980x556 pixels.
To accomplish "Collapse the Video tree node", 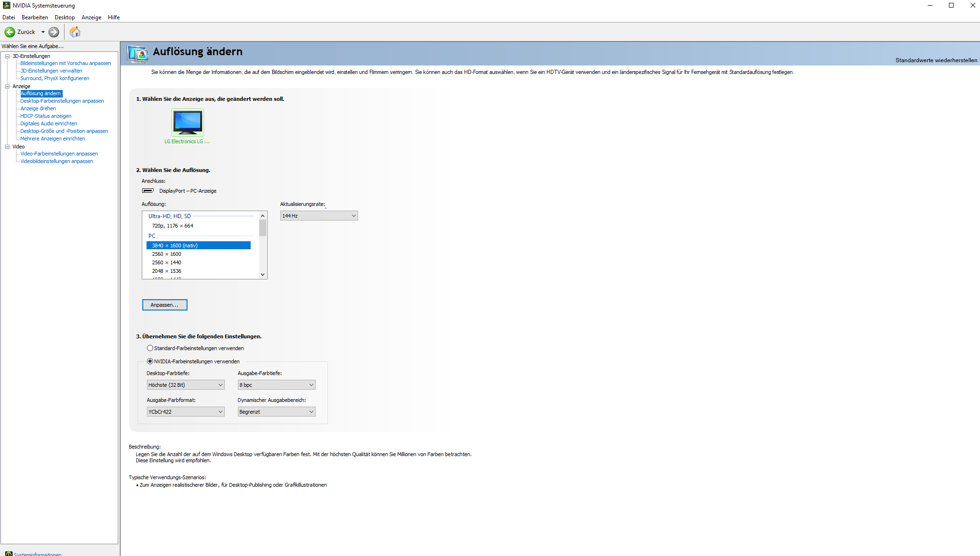I will click(x=8, y=147).
